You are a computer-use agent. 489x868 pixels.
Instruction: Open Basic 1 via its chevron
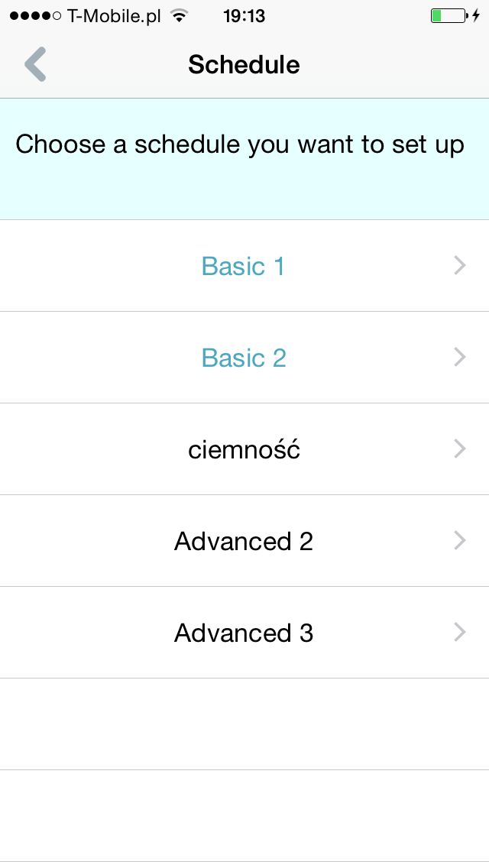(x=460, y=266)
